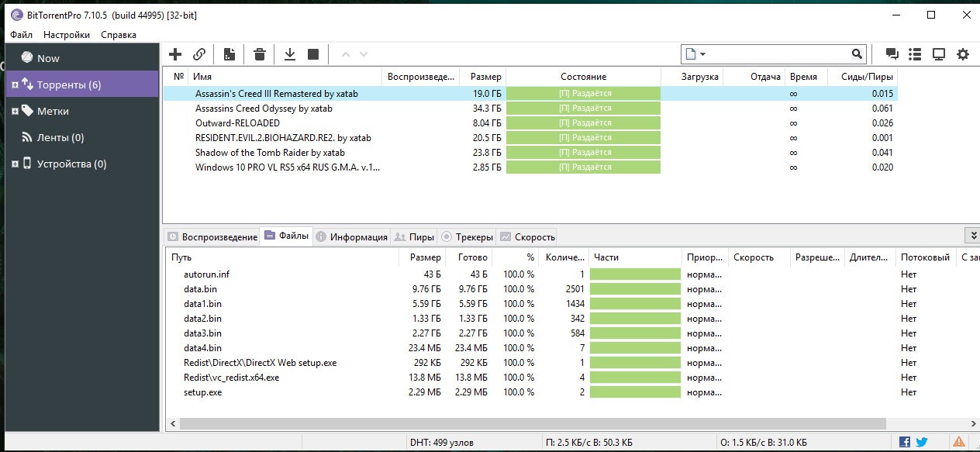This screenshot has width=980, height=452.
Task: Click the horizontal scrollbar in files pane
Action: pos(532,424)
